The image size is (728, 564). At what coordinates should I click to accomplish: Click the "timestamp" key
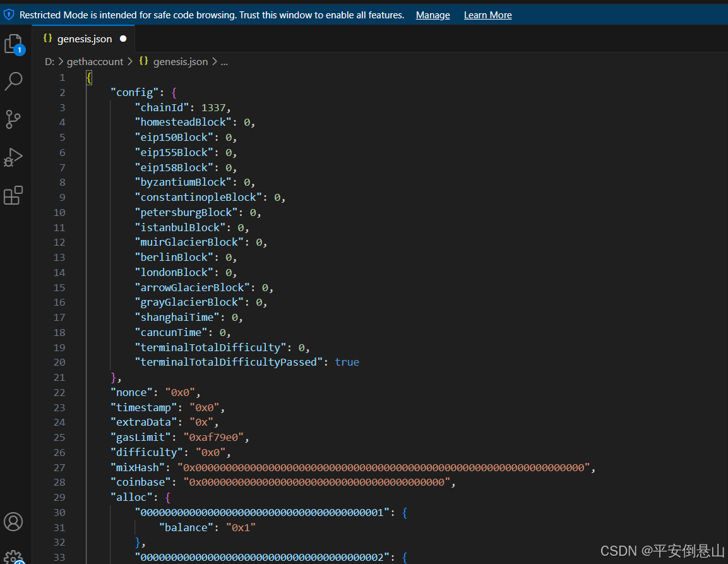pyautogui.click(x=143, y=407)
